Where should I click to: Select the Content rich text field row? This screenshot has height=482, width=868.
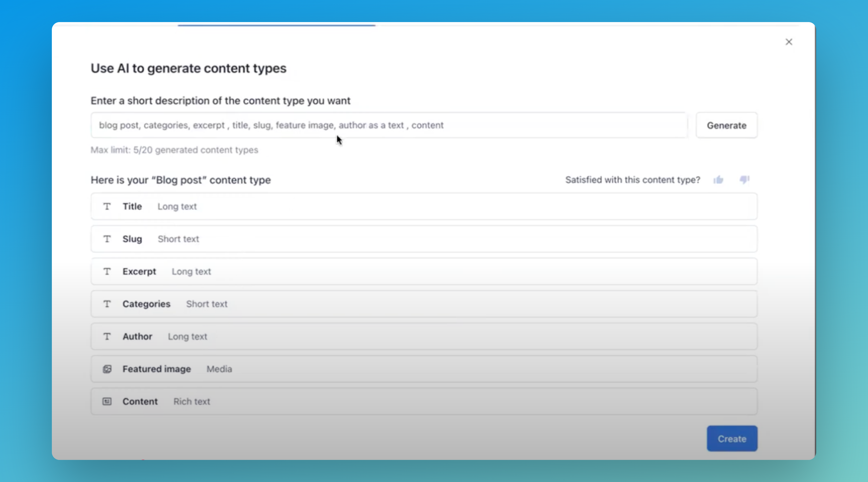point(423,401)
